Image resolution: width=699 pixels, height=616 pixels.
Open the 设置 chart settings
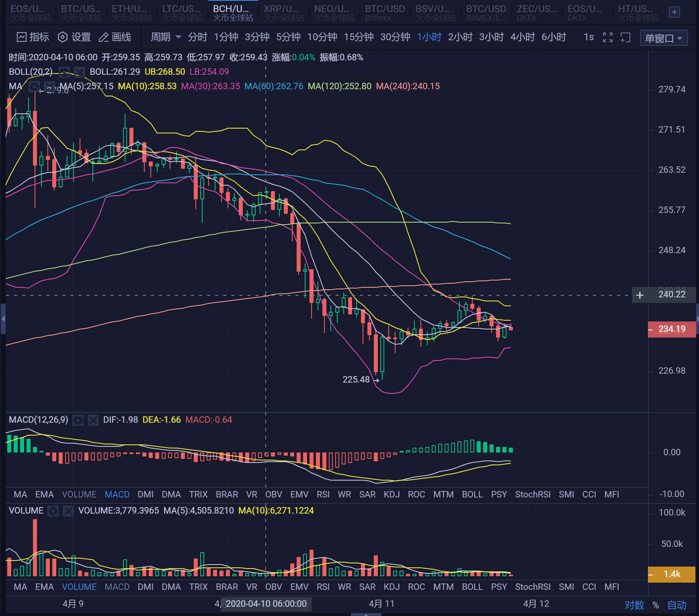pos(74,37)
